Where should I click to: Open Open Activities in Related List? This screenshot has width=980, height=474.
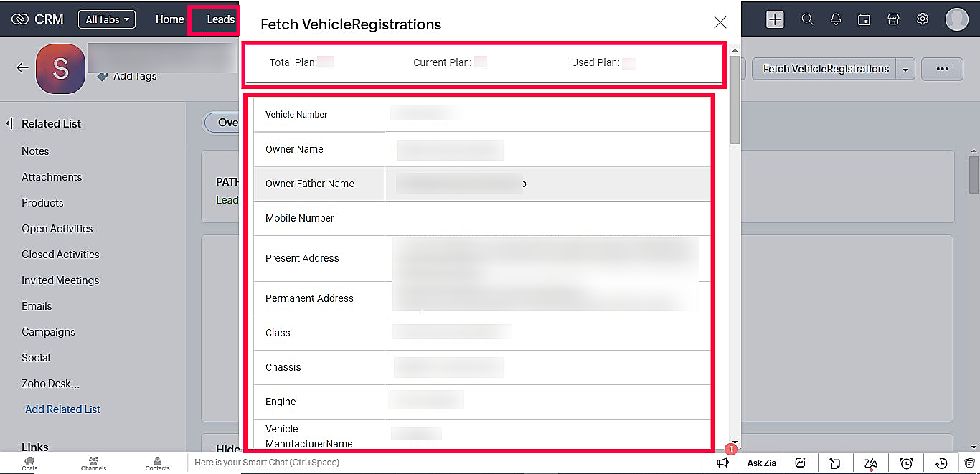tap(57, 229)
